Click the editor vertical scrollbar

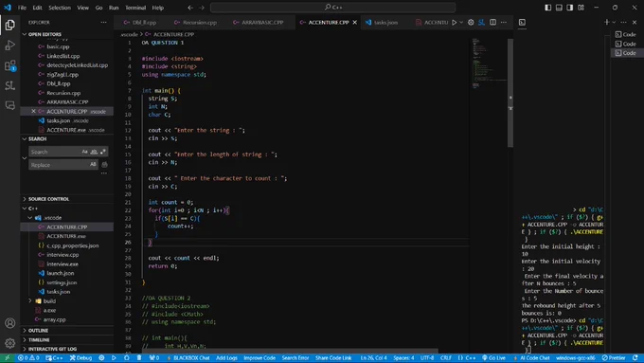510,93
